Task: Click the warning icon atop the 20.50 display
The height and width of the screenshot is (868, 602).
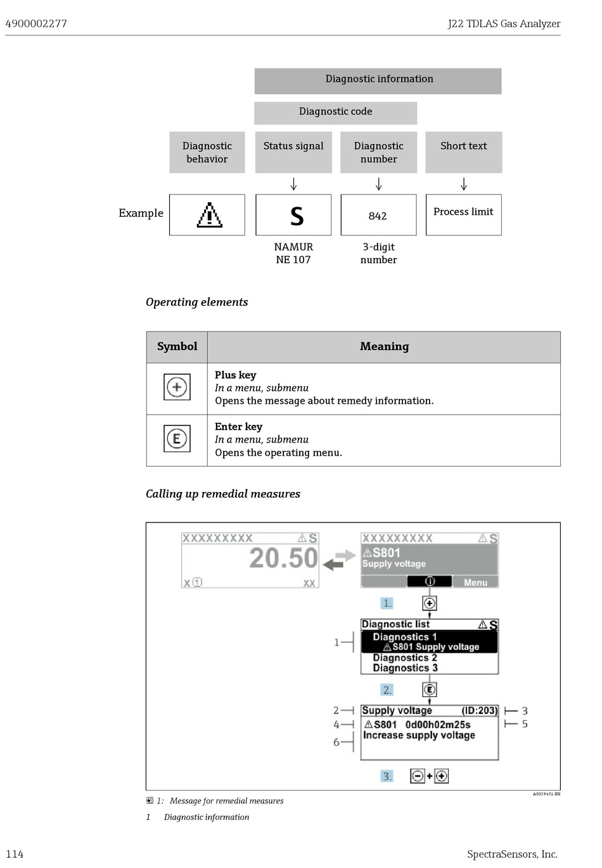Action: pyautogui.click(x=303, y=538)
